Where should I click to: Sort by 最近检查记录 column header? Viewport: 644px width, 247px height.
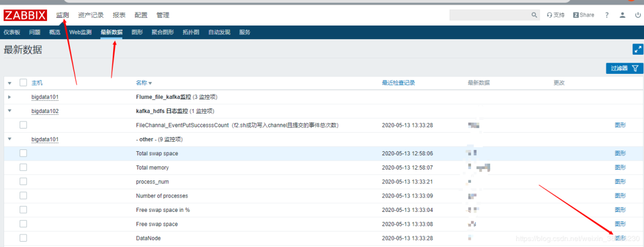(398, 83)
